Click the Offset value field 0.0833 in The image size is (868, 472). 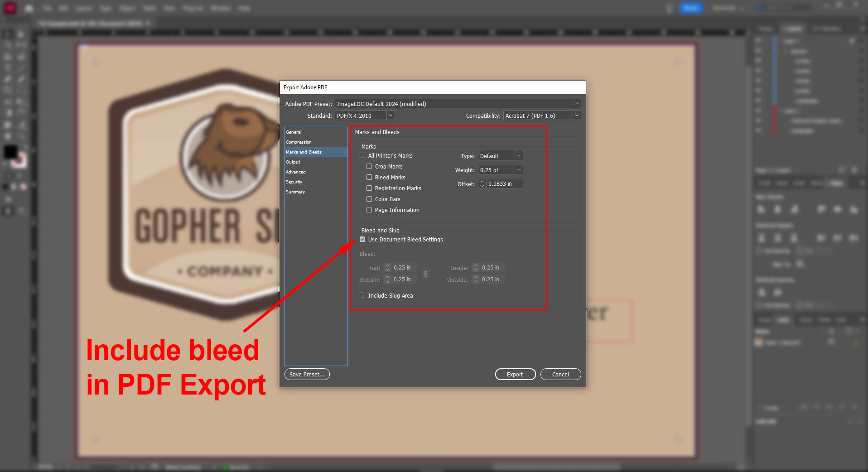pyautogui.click(x=505, y=184)
